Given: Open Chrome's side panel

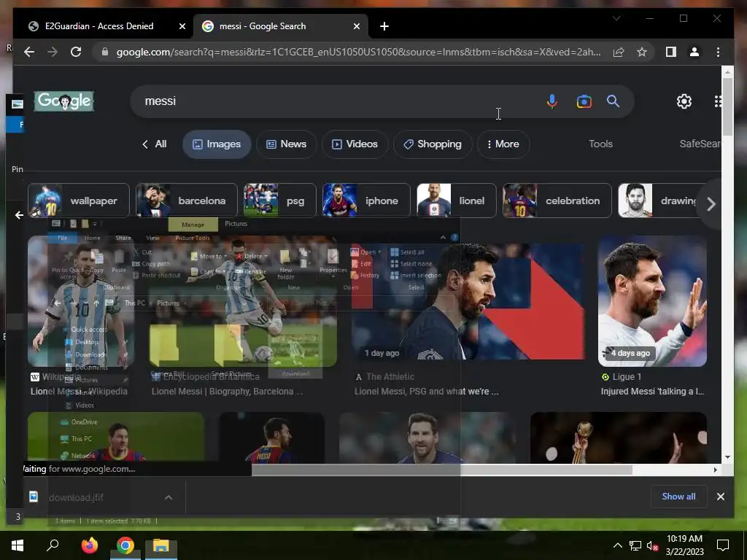Looking at the screenshot, I should point(671,52).
